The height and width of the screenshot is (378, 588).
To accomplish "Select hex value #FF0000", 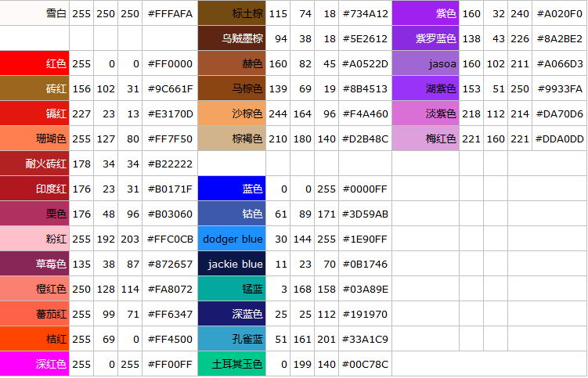I will click(170, 63).
